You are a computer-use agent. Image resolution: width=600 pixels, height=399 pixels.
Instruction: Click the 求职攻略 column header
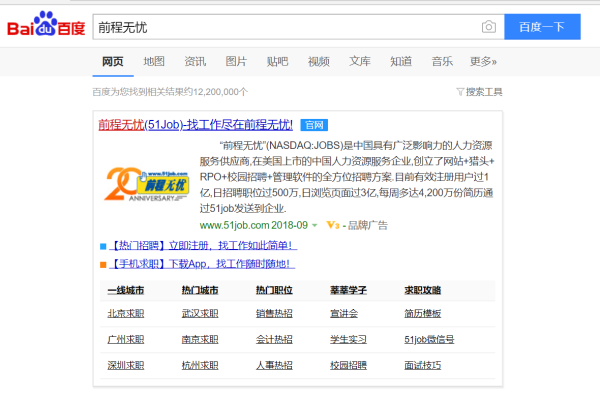(x=422, y=290)
